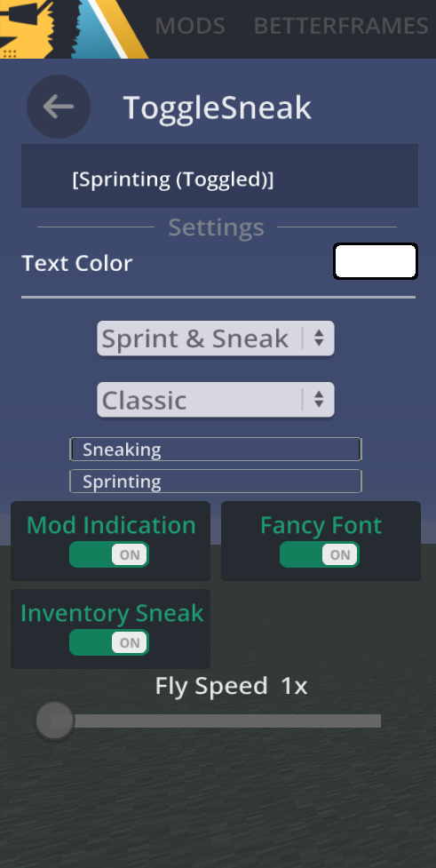Open the Classic dropdown arrows
This screenshot has height=868, width=436.
tap(318, 399)
